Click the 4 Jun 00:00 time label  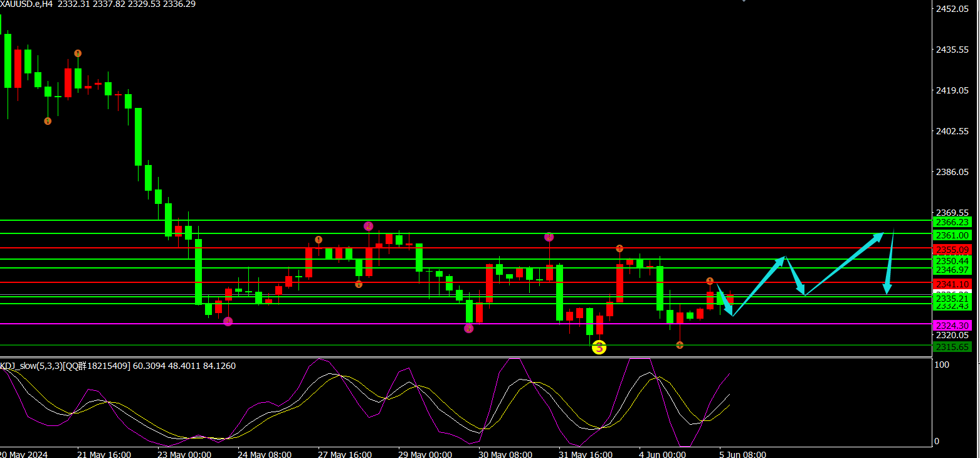[662, 454]
